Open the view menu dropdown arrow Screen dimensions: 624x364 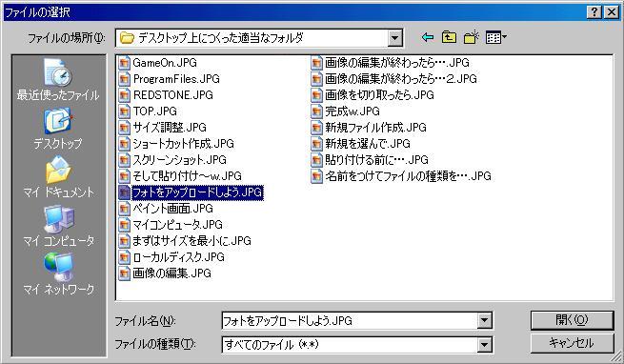pyautogui.click(x=504, y=37)
